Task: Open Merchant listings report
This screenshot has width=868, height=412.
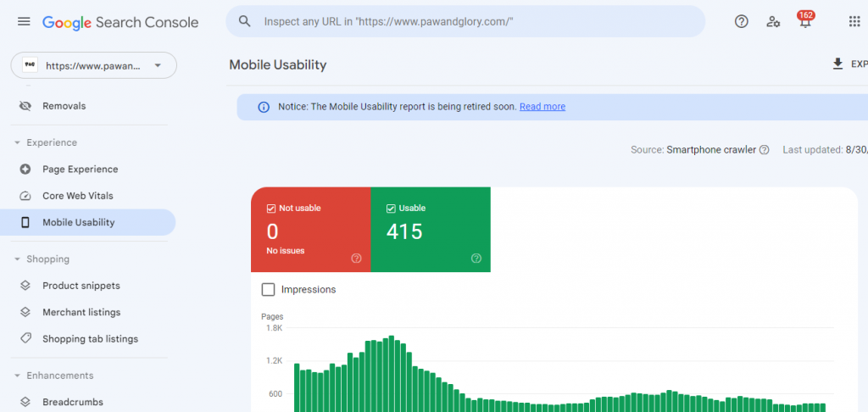Action: [81, 312]
